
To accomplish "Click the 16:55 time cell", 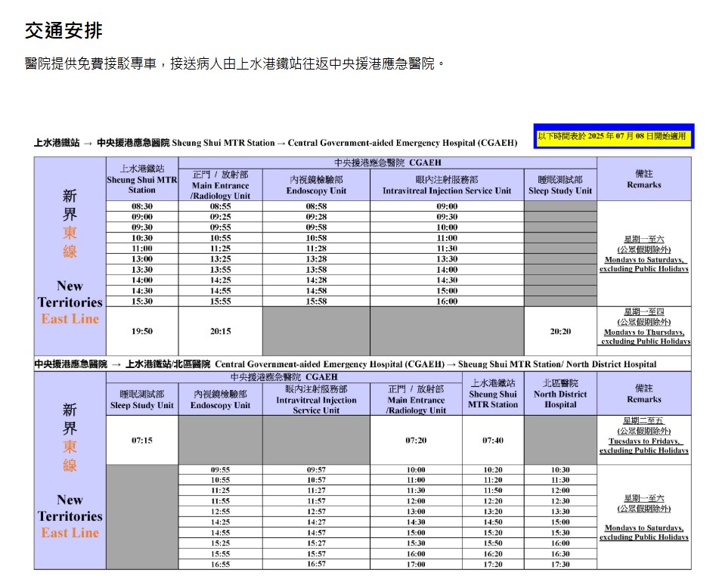I will pyautogui.click(x=220, y=565).
